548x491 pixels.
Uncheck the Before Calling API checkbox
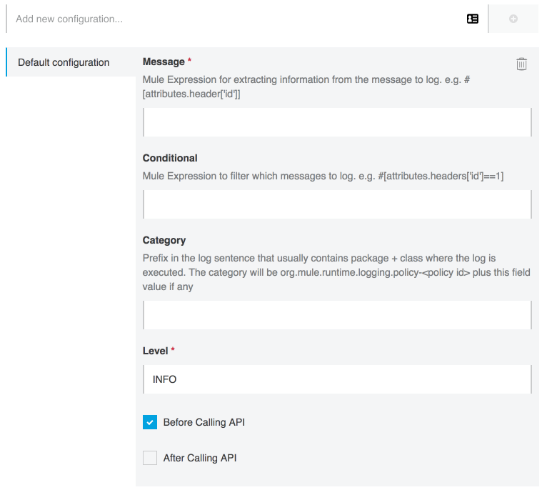click(x=150, y=422)
